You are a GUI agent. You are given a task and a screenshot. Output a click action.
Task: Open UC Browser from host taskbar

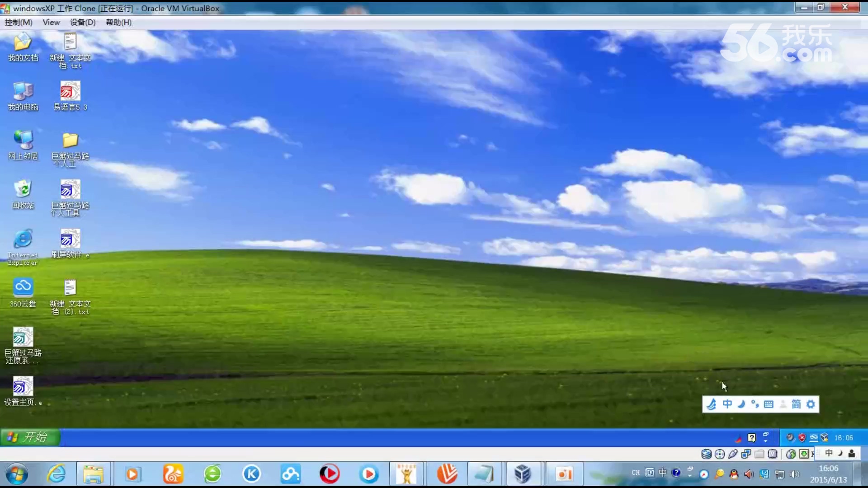click(x=173, y=474)
